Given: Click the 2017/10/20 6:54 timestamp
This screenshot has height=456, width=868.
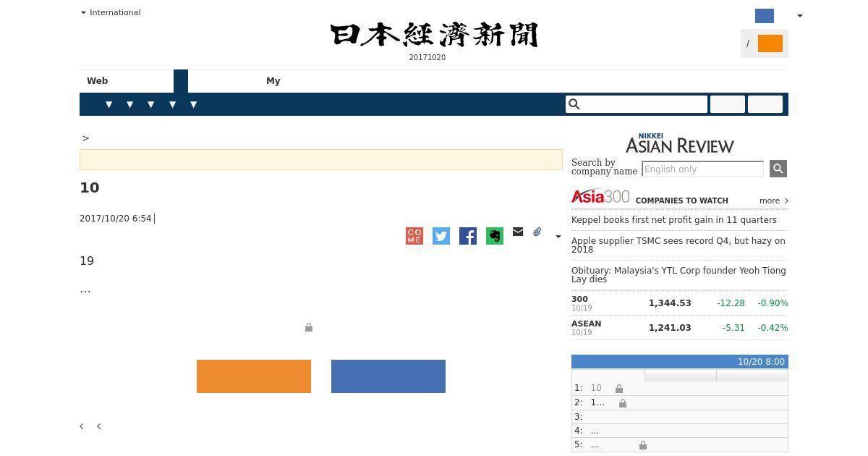Looking at the screenshot, I should pyautogui.click(x=116, y=219).
